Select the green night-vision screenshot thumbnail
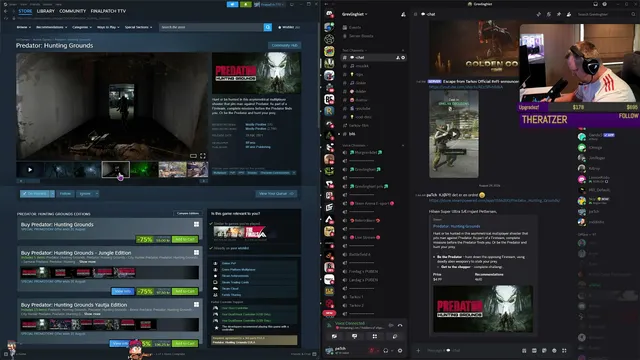640x360 pixels. (x=144, y=169)
